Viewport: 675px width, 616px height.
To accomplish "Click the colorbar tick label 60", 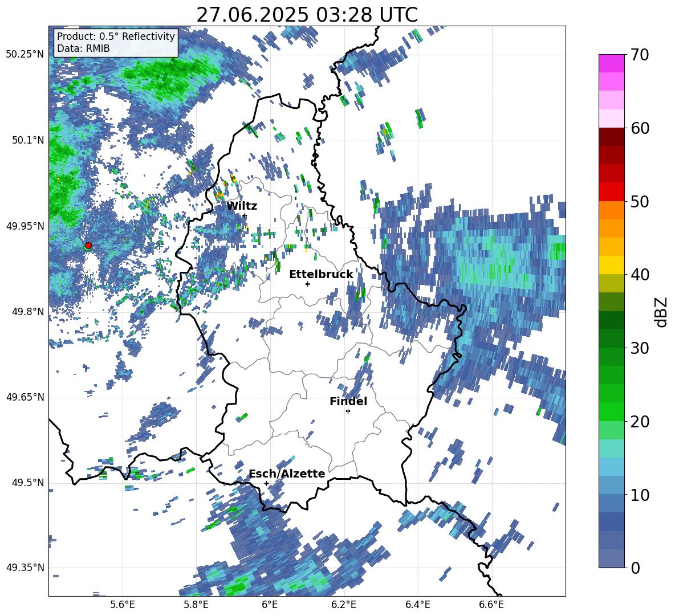I will point(639,128).
